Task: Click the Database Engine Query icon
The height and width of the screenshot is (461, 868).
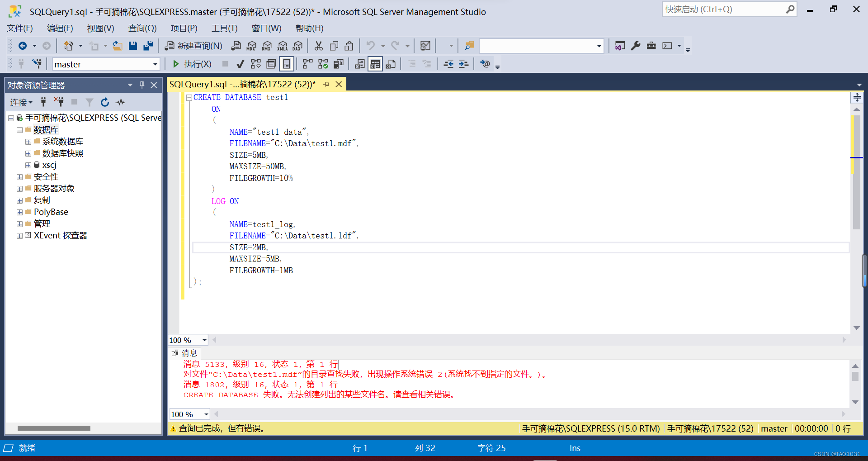Action: (236, 46)
